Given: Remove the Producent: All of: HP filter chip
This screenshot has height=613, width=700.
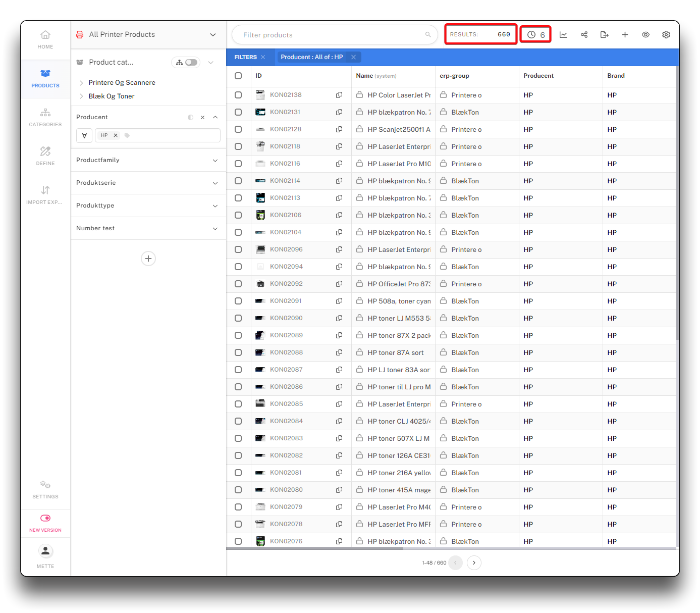Looking at the screenshot, I should [x=353, y=57].
